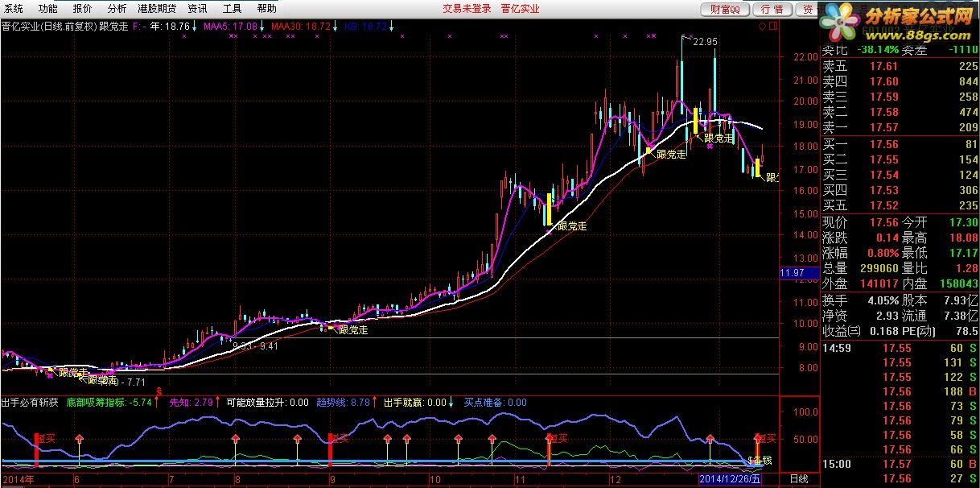980x488 pixels.
Task: Click the 换手 4.05% field
Action: click(x=859, y=300)
